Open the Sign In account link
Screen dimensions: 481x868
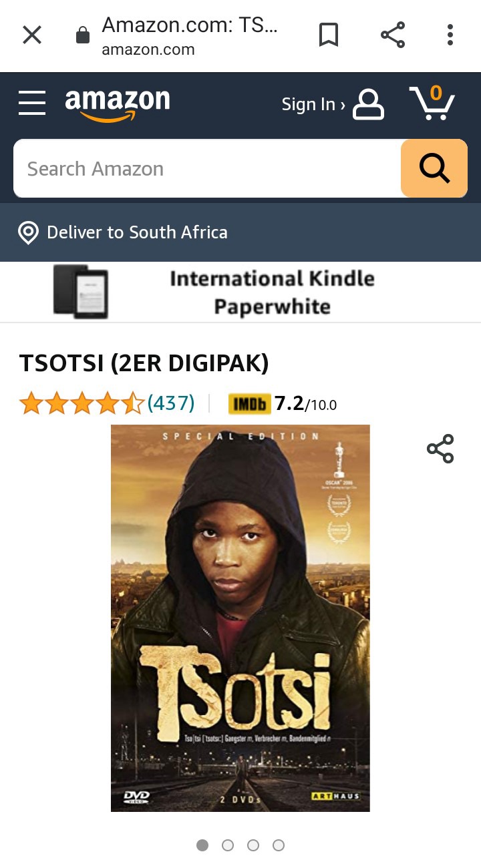pyautogui.click(x=313, y=104)
